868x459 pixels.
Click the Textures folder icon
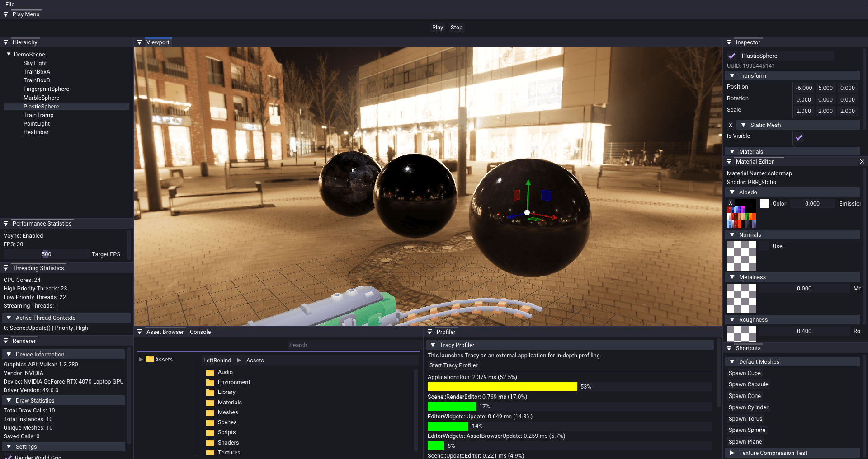210,453
